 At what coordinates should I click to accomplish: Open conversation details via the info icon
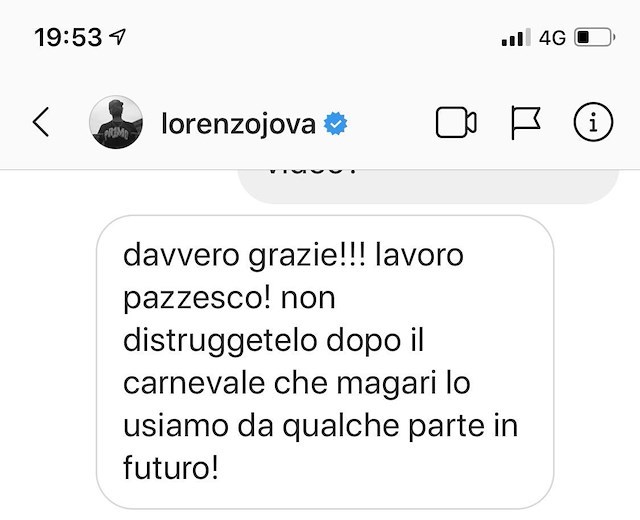point(593,122)
